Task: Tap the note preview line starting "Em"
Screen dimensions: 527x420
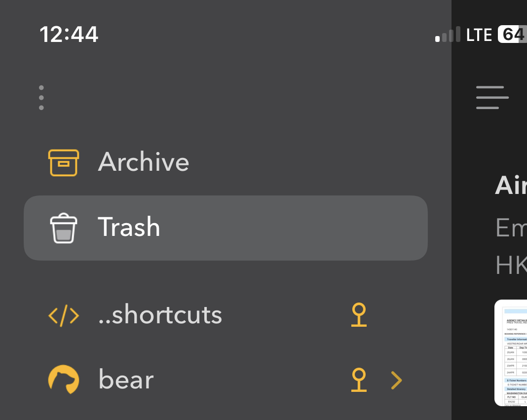Action: tap(511, 228)
